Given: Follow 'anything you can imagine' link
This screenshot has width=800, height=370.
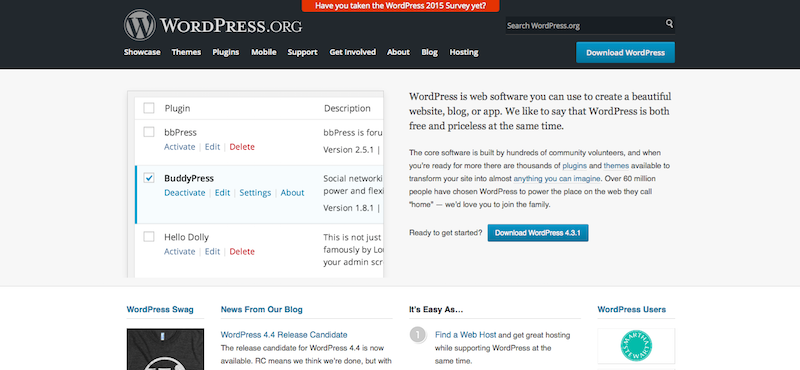Looking at the screenshot, I should click(x=558, y=179).
